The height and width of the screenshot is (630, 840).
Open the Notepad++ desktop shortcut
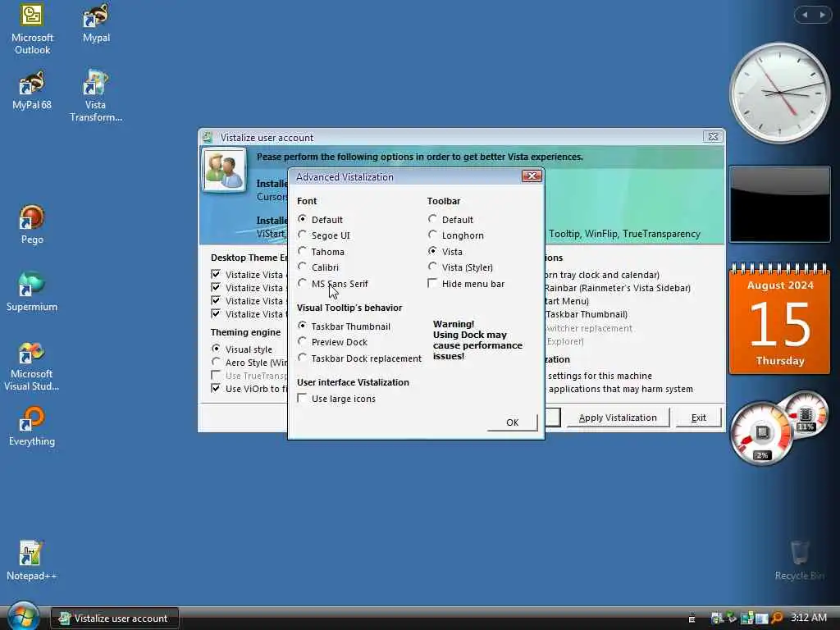click(x=32, y=561)
